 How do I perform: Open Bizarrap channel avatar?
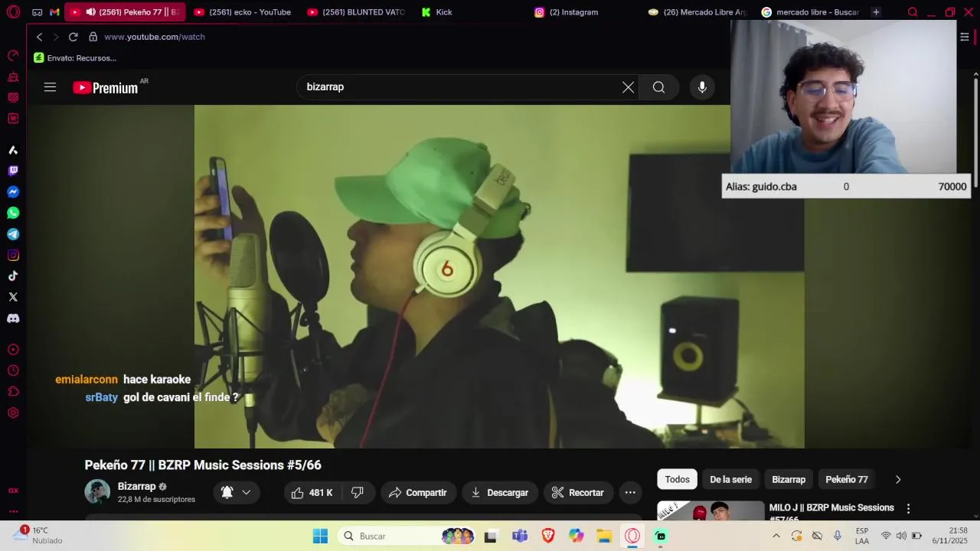97,492
